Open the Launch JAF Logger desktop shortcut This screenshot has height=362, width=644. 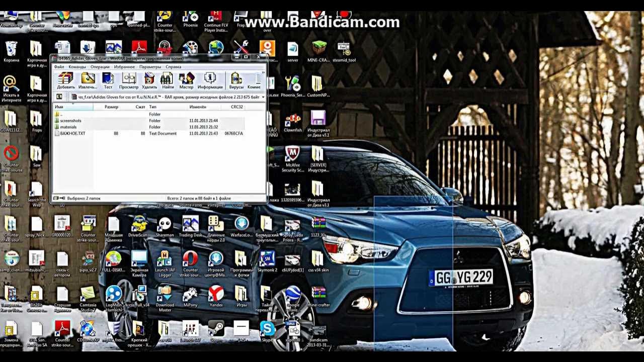(x=165, y=264)
